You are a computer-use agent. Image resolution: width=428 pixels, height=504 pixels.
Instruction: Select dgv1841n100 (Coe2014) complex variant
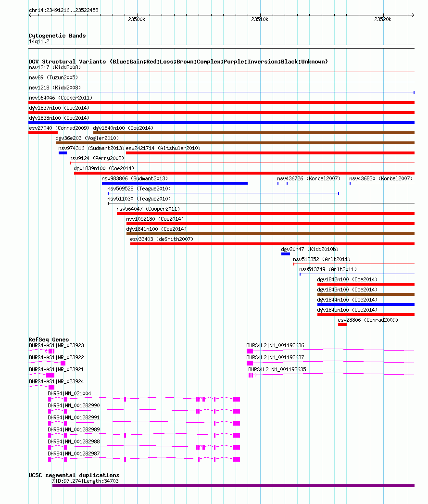[156, 229]
